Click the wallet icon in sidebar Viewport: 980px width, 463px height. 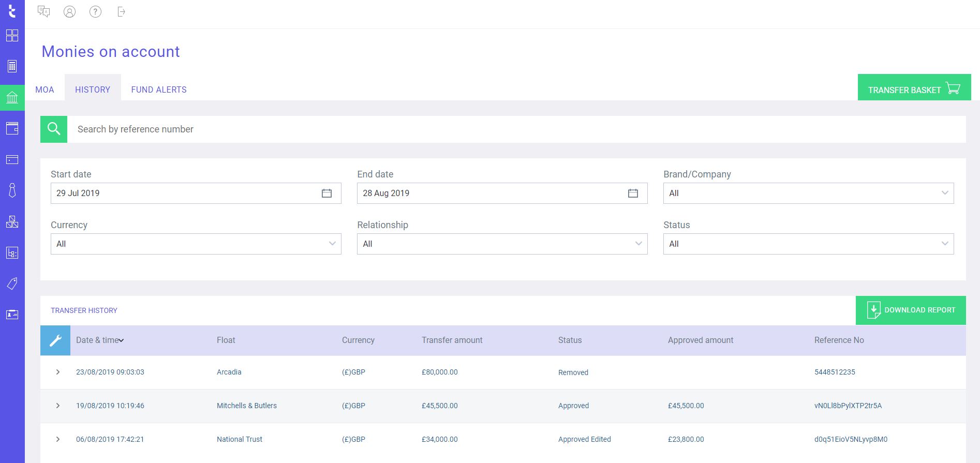pyautogui.click(x=12, y=128)
